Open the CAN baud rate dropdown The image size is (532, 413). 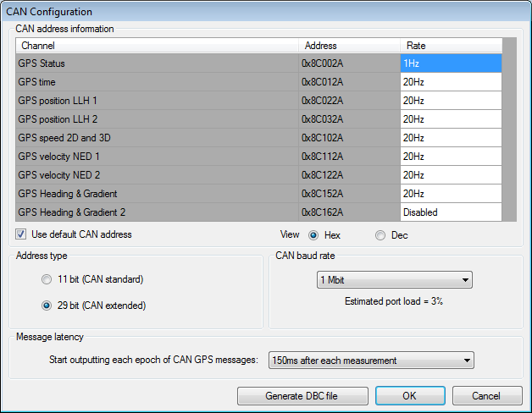pyautogui.click(x=393, y=280)
